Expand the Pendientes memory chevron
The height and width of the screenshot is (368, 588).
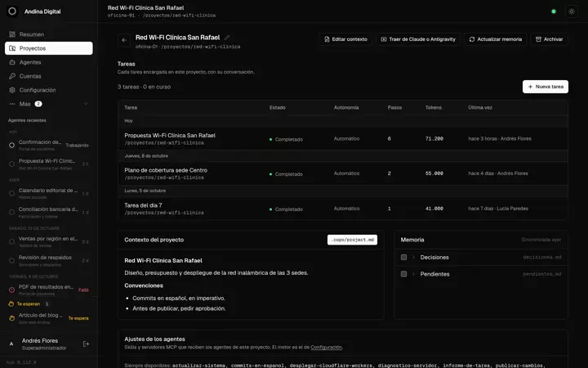click(x=413, y=274)
